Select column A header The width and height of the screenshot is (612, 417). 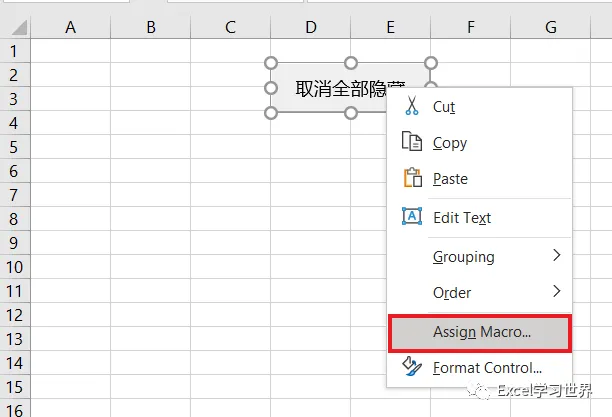[x=70, y=28]
